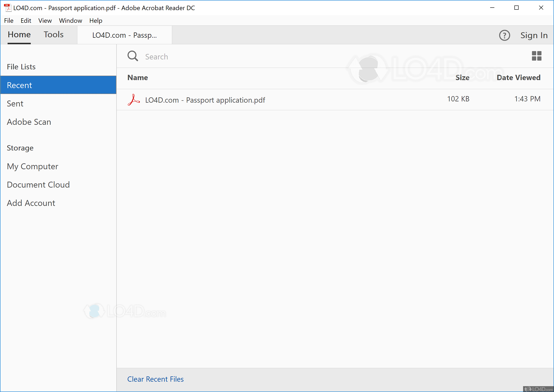Sort files by the Size column header
Image resolution: width=554 pixels, height=392 pixels.
click(462, 78)
